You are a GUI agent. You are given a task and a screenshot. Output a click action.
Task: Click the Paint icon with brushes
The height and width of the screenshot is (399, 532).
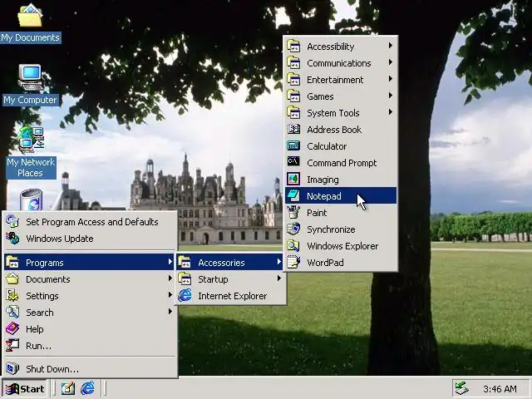pyautogui.click(x=293, y=213)
